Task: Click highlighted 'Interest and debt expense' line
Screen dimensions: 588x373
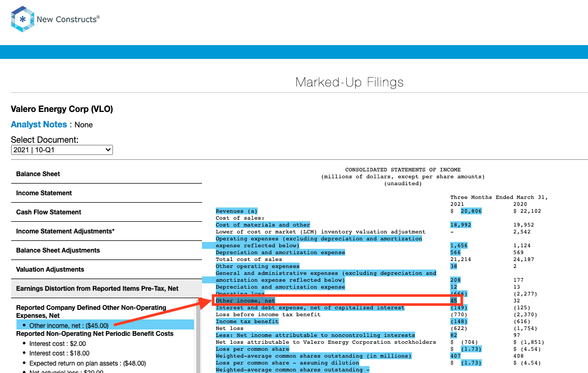Action: [310, 308]
